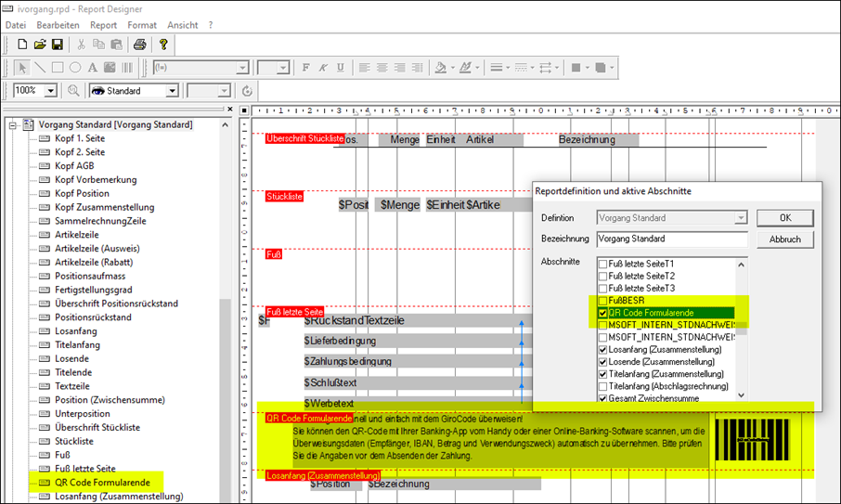Check the Titelanfang (Abschlagsrechnung) checkbox
Viewport: 841px width, 504px height.
pos(602,386)
